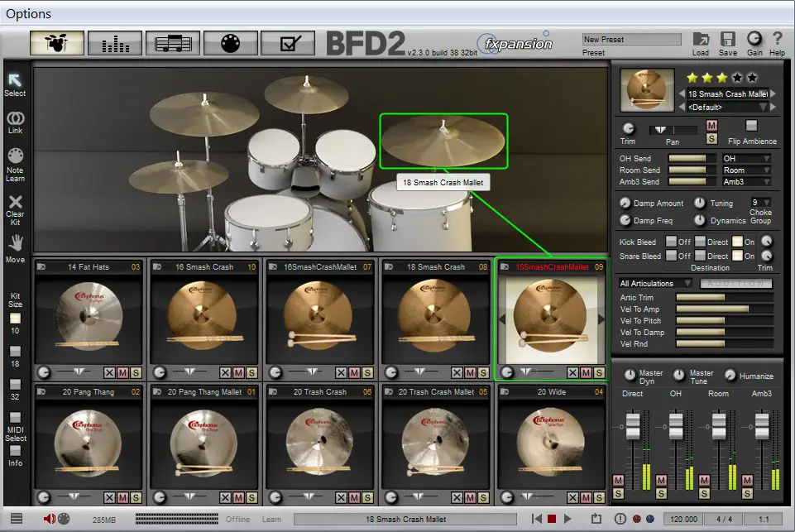Click the Tuning knob

700,203
